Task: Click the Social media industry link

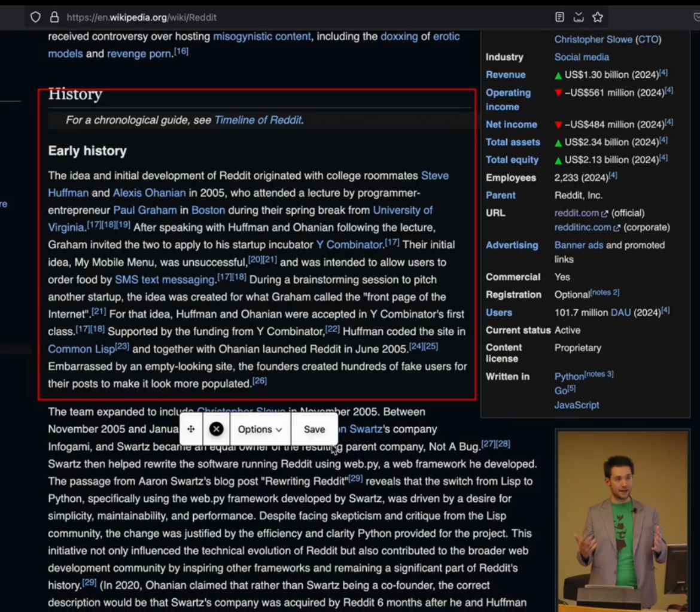Action: tap(582, 57)
